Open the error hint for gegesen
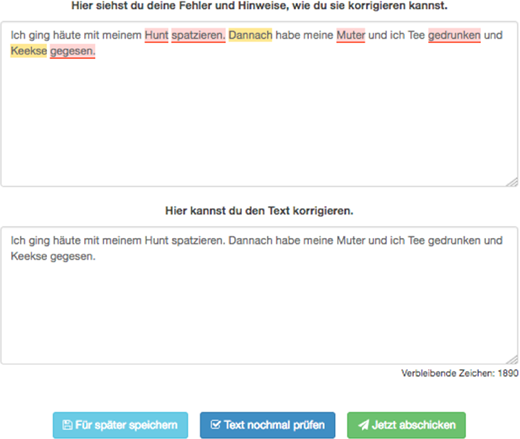 [x=73, y=51]
